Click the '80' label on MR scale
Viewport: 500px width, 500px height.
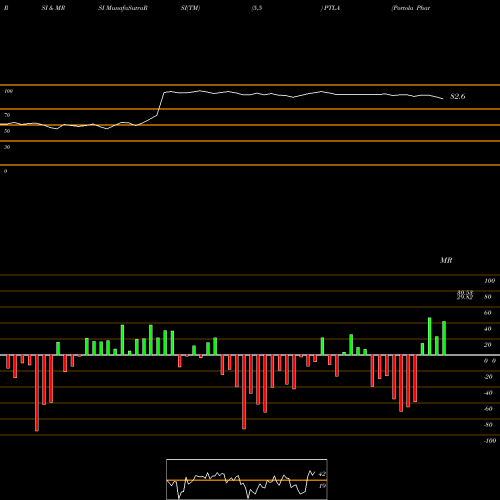(488, 297)
